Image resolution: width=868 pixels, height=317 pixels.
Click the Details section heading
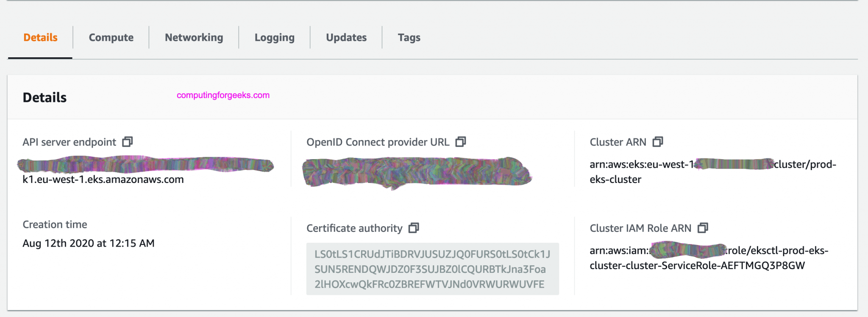45,98
